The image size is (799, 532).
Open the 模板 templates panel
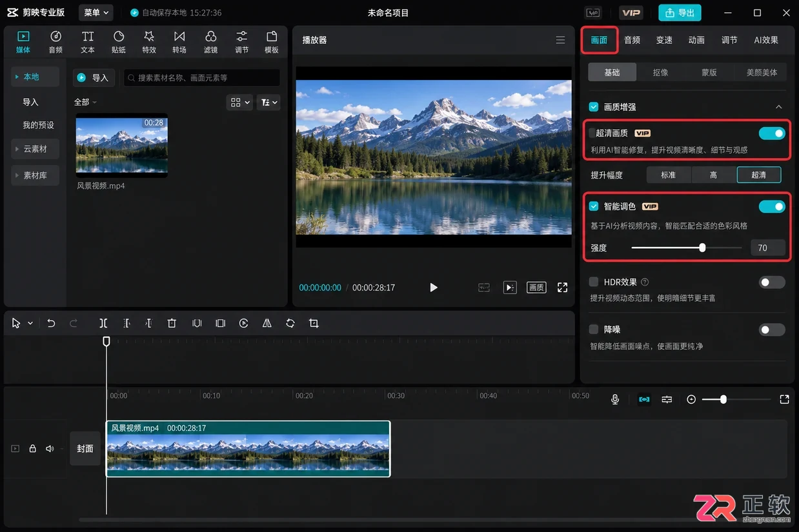click(x=272, y=42)
